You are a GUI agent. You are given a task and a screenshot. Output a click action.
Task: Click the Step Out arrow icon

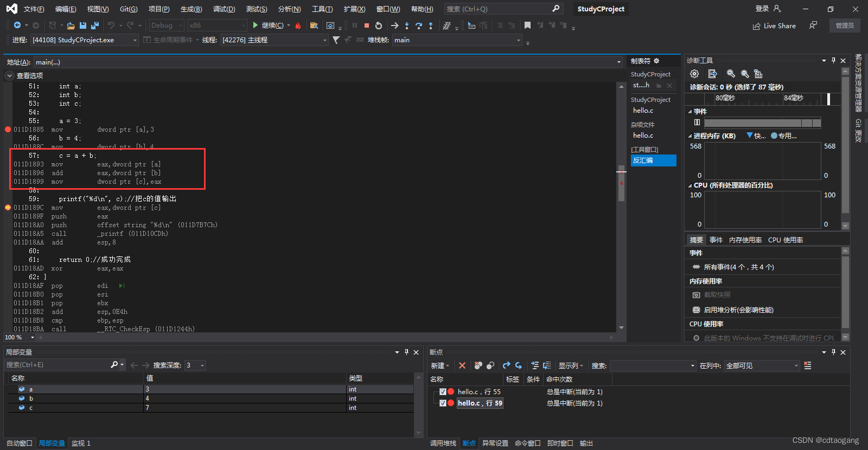[431, 25]
